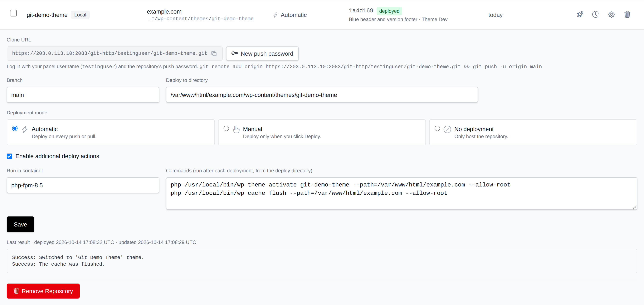Viewport: 644px width, 305px height.
Task: Click the Run in container field
Action: 83,185
